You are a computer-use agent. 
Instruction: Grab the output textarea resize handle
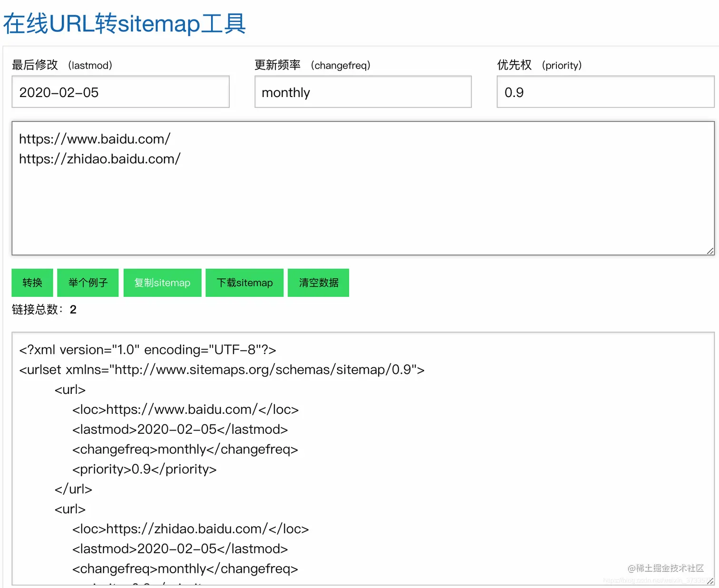[710, 581]
